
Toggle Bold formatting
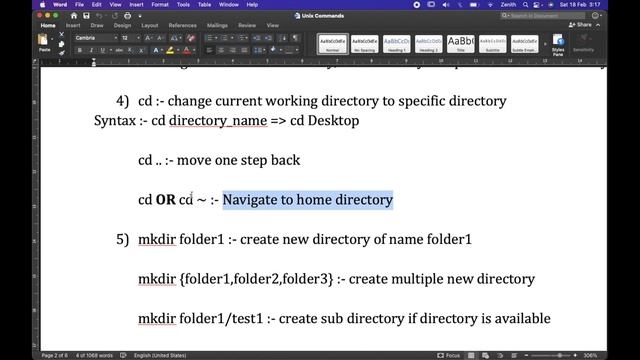(80, 50)
